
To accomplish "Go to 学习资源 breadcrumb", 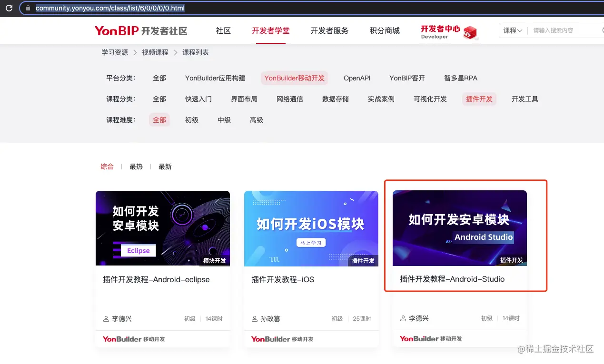I will pos(115,52).
